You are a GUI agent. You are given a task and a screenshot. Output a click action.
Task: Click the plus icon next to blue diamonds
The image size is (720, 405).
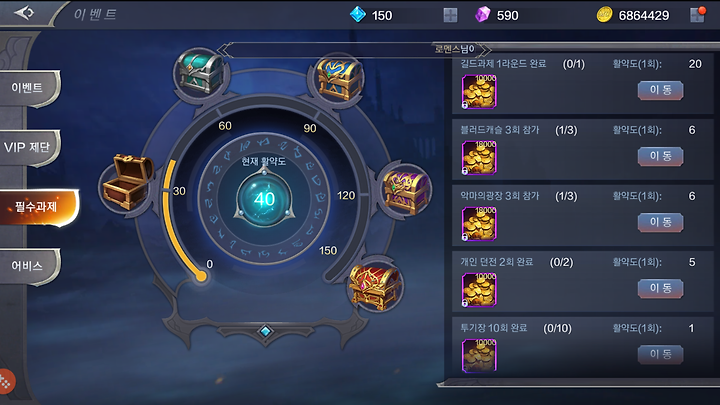point(450,15)
